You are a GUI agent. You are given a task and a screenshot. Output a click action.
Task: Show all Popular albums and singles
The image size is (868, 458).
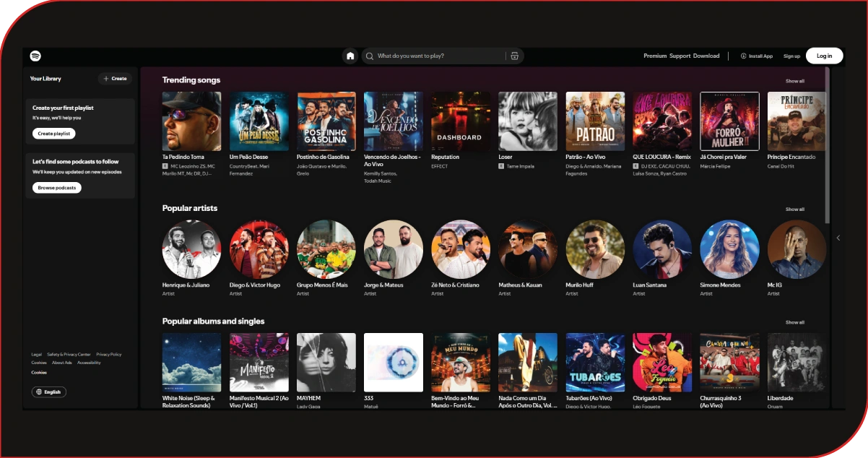[794, 322]
